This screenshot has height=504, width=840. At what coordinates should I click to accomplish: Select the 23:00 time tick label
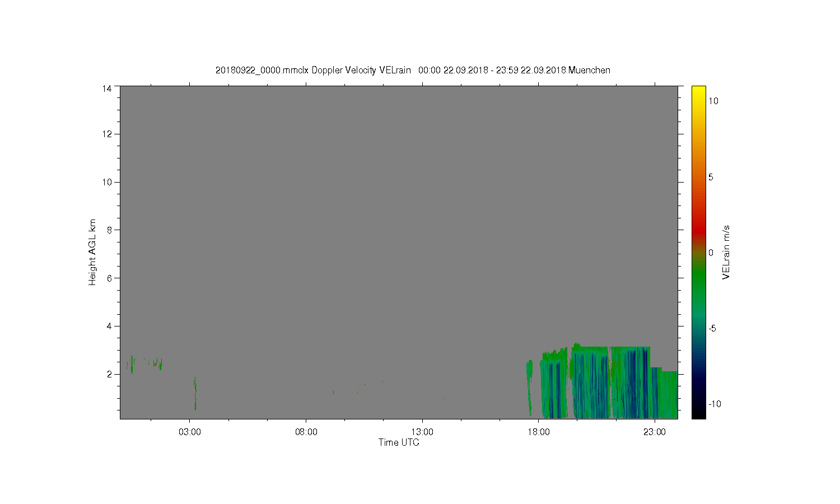tap(655, 432)
